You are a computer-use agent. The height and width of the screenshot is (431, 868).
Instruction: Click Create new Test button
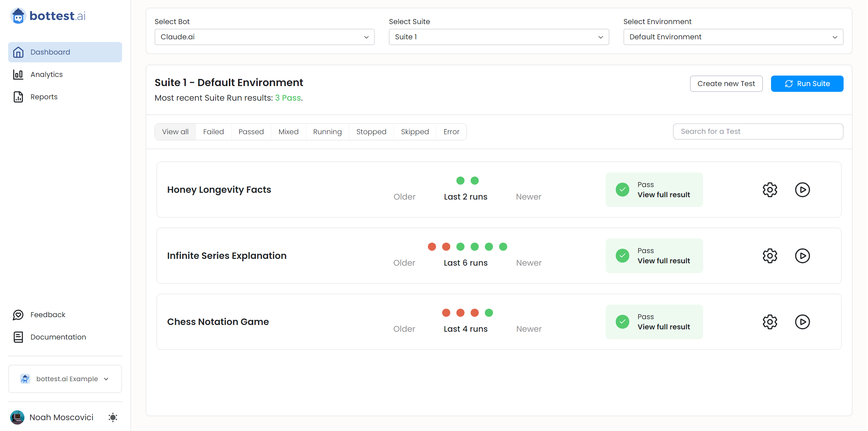click(x=726, y=84)
